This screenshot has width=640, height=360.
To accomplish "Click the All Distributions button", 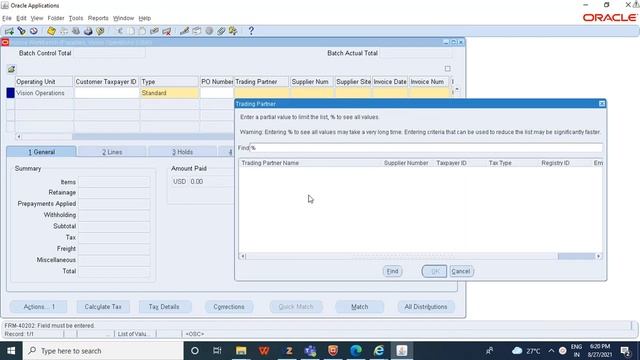I will [426, 307].
